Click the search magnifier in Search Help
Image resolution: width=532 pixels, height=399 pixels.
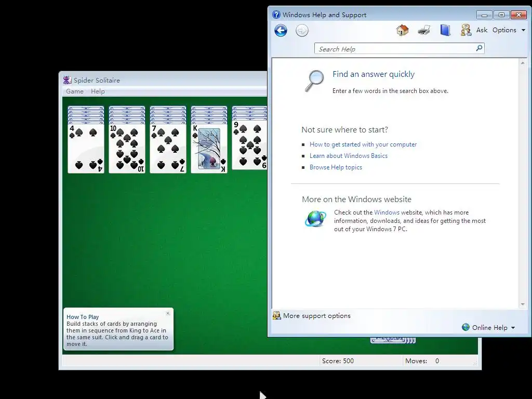[x=479, y=48]
